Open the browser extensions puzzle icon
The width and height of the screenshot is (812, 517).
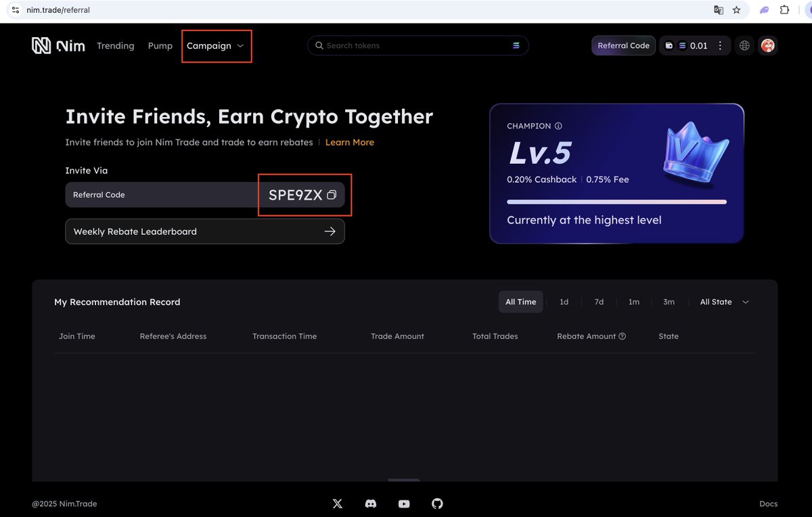click(784, 10)
